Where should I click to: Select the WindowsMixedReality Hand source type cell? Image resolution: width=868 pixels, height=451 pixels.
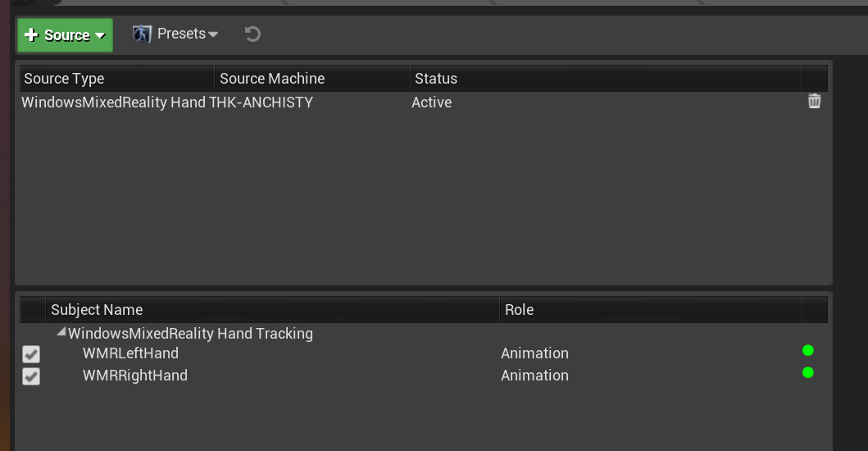coord(113,102)
